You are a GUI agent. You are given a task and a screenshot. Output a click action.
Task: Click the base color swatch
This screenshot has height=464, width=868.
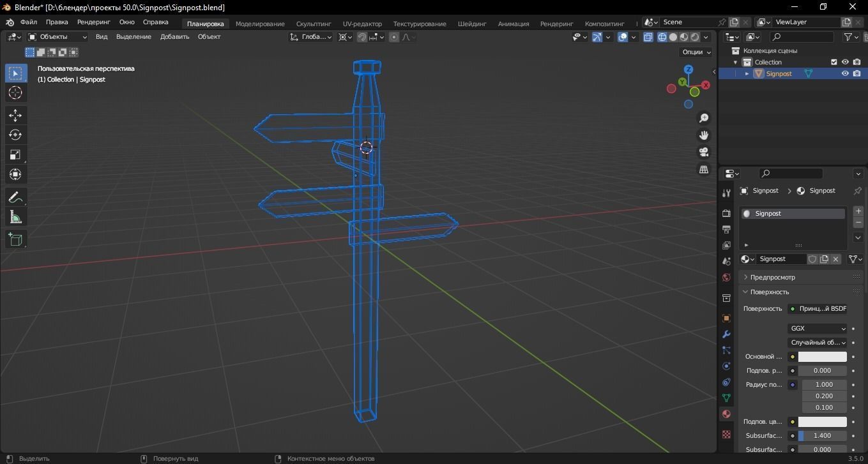pyautogui.click(x=822, y=357)
